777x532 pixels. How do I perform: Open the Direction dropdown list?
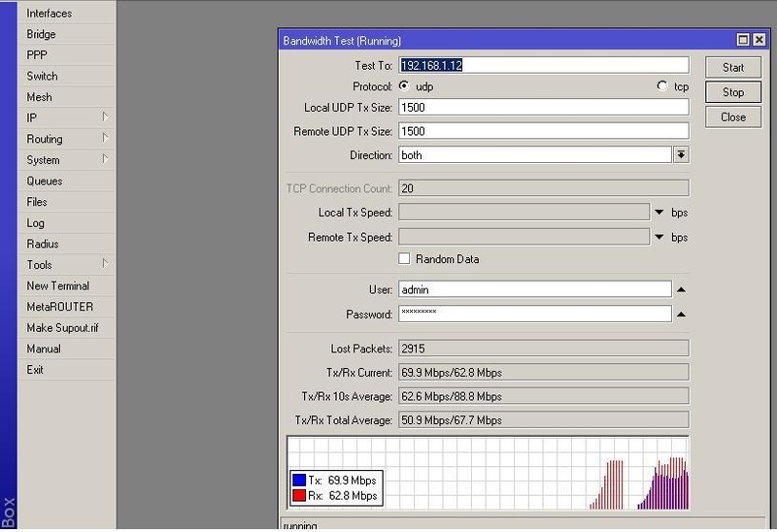681,155
